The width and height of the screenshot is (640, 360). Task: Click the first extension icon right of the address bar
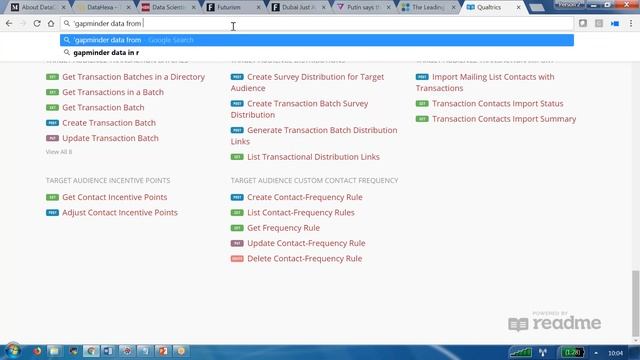[x=583, y=23]
